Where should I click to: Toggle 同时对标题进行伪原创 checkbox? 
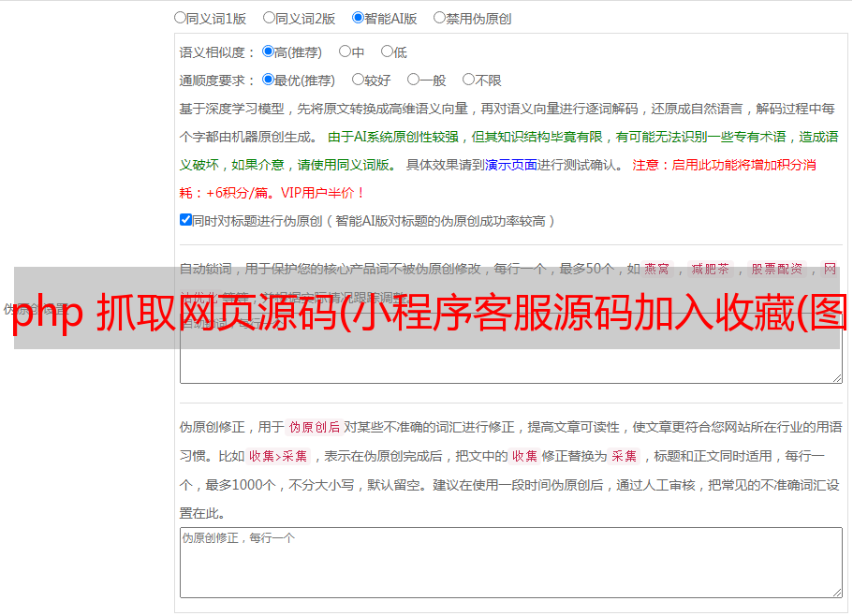click(x=185, y=220)
